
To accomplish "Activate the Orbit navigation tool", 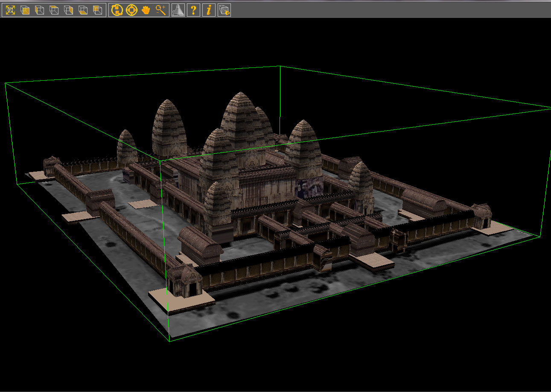I will 131,10.
